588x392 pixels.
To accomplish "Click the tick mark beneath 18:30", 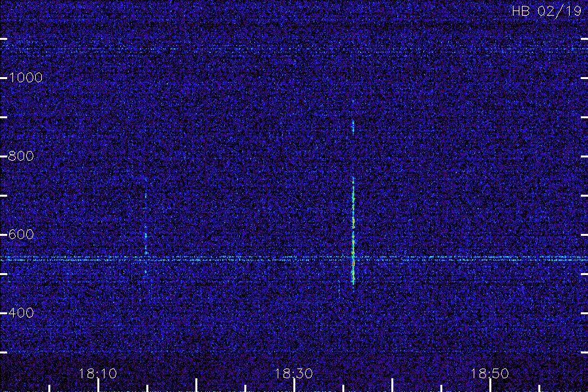I will point(295,385).
